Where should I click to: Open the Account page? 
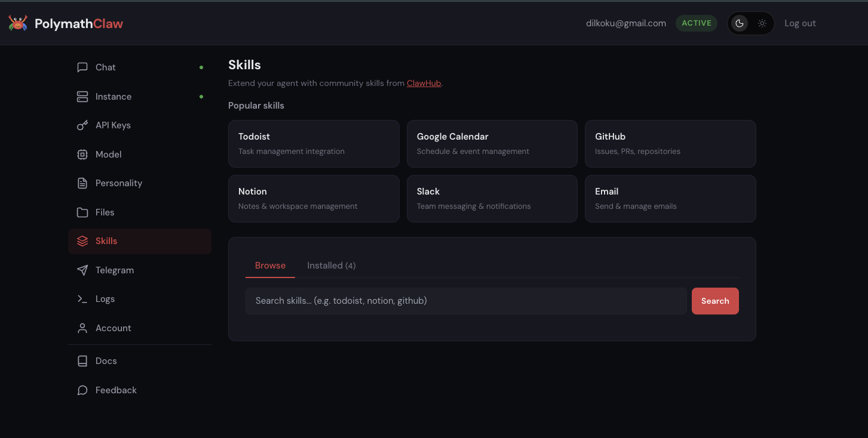140,328
